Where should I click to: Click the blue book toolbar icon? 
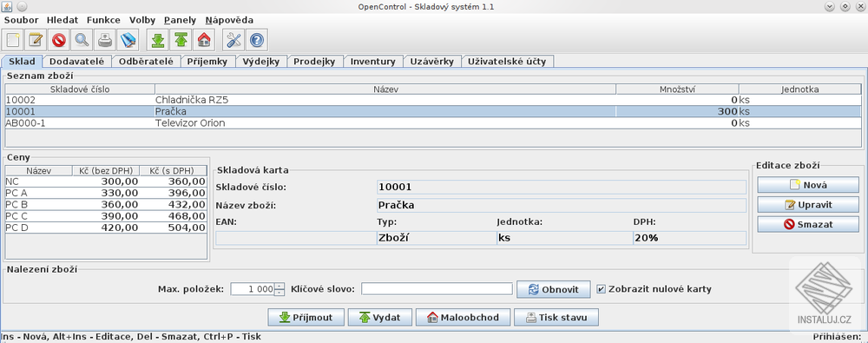click(128, 41)
